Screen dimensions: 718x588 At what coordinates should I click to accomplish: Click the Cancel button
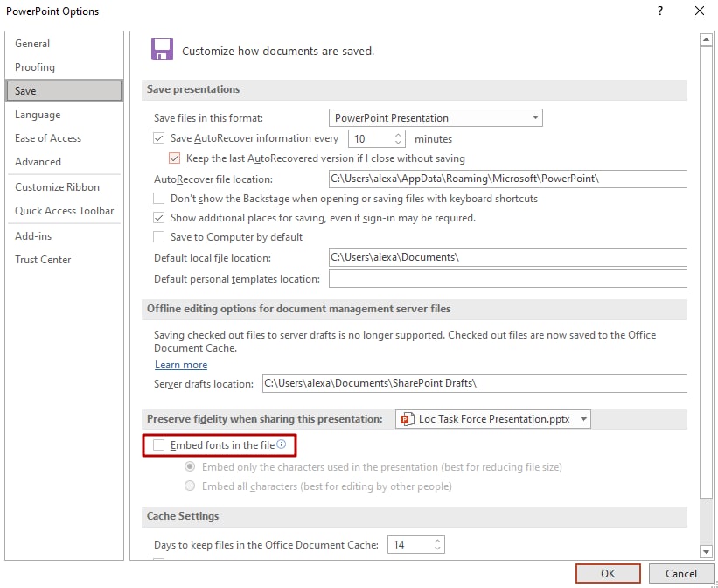pos(681,573)
